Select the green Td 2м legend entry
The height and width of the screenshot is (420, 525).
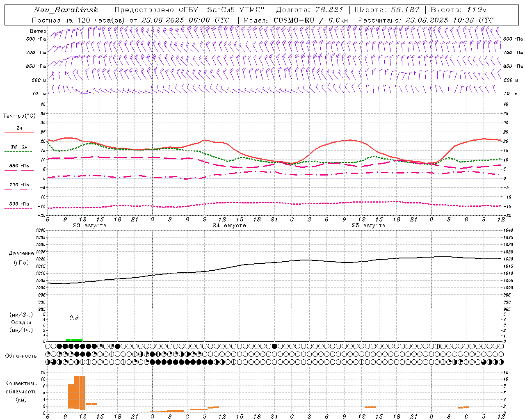19,149
